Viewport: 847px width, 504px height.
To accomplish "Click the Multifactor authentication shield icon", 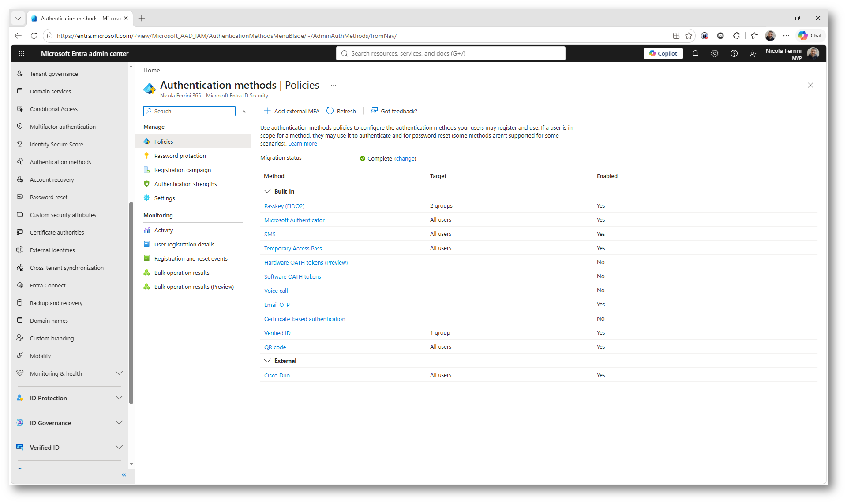I will (x=20, y=127).
